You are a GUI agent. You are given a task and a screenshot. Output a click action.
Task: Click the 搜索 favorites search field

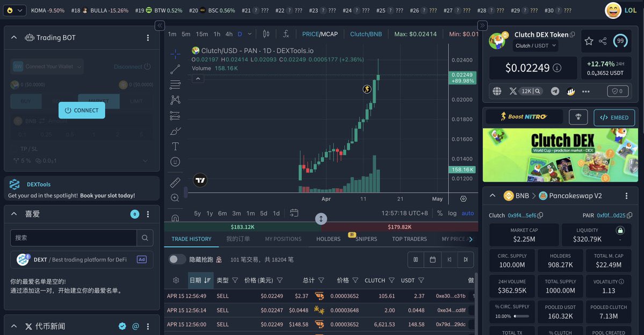(74, 238)
